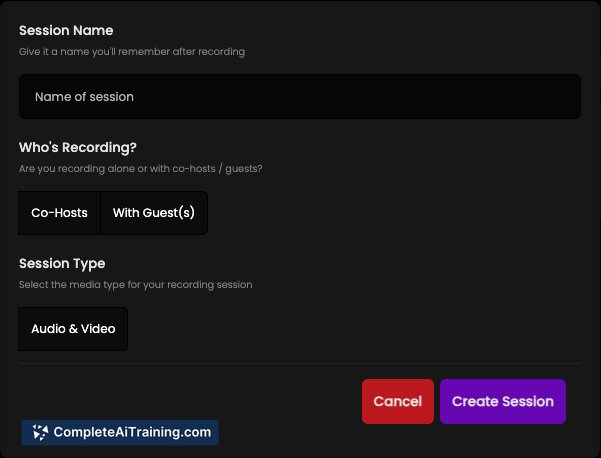Click the Session Type heading
Image resolution: width=601 pixels, height=458 pixels.
coord(62,264)
